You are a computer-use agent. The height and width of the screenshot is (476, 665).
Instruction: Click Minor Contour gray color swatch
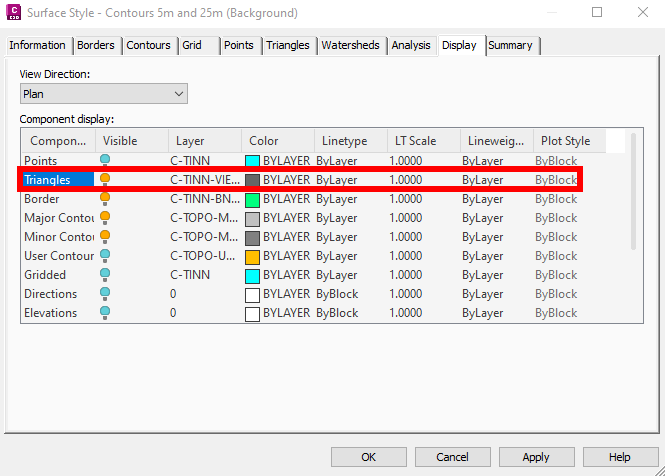click(x=252, y=238)
